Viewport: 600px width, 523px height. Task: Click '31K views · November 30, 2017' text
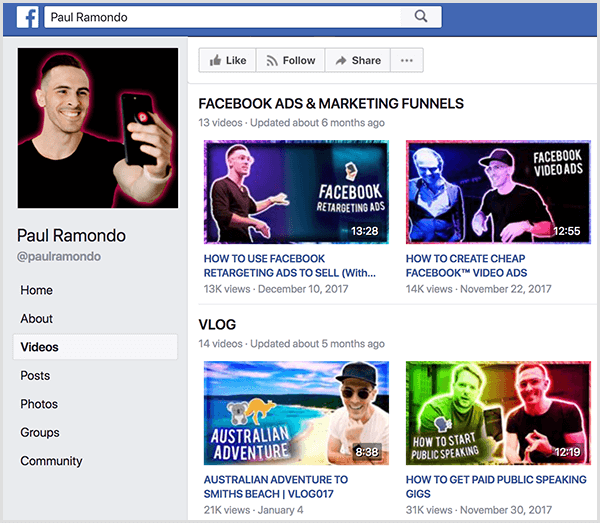coord(479,510)
